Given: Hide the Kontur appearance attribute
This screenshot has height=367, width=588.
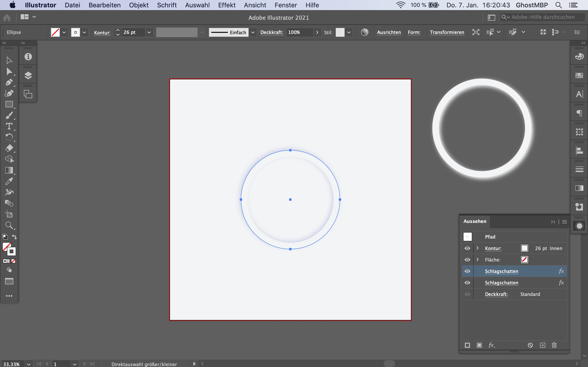Looking at the screenshot, I should point(467,248).
